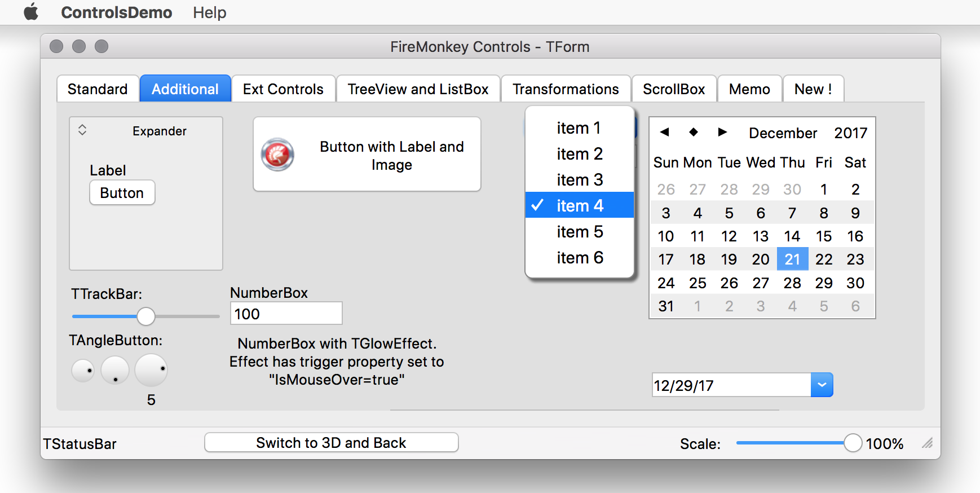Click the NumberBox field showing 100
Screen dimensions: 980x493
click(x=286, y=314)
